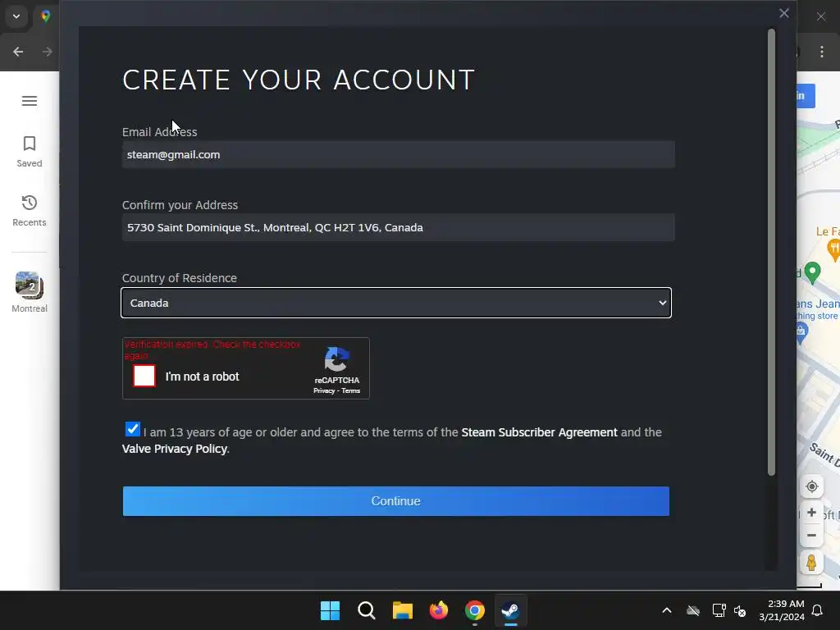Open Windows taskbar search
This screenshot has height=630, width=840.
pyautogui.click(x=367, y=610)
